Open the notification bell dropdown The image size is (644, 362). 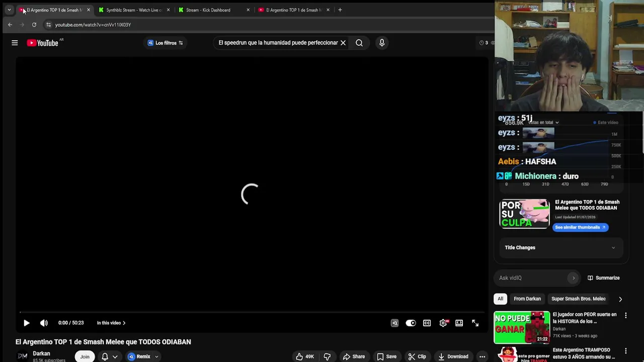coord(110,356)
